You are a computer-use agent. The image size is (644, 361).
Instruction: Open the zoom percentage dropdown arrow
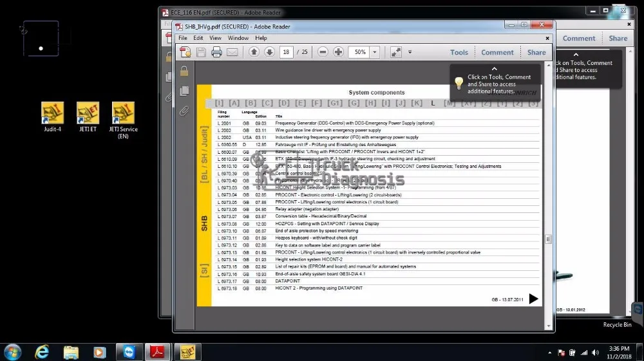[x=375, y=52]
